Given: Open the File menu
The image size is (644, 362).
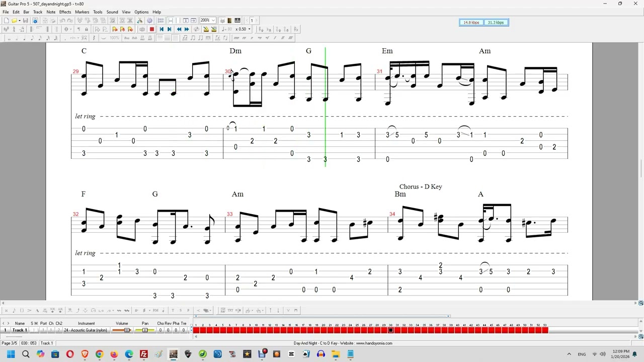Looking at the screenshot, I should pos(6,12).
